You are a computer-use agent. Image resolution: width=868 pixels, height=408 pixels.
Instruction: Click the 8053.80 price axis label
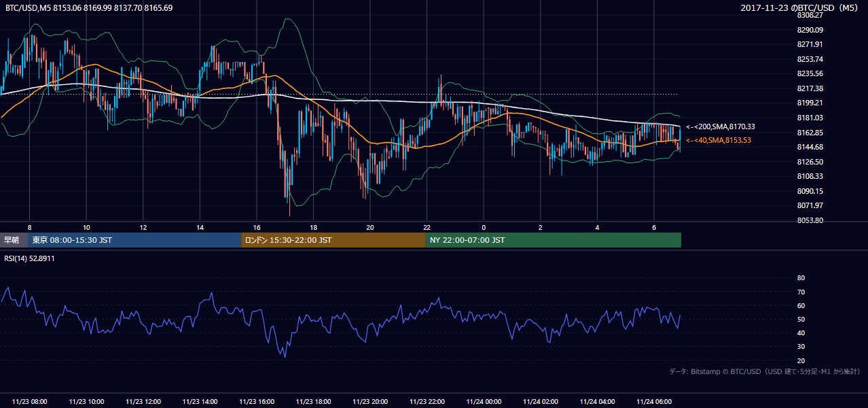point(810,220)
